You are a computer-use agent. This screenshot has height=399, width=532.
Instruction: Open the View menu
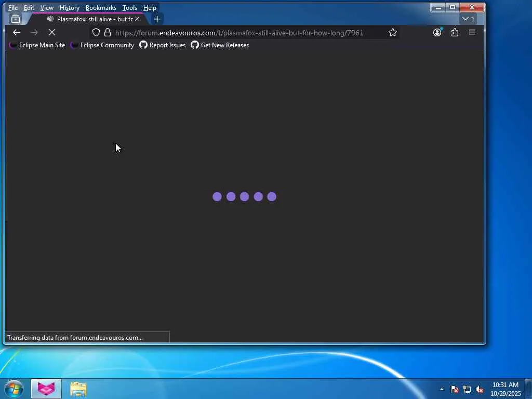(47, 7)
